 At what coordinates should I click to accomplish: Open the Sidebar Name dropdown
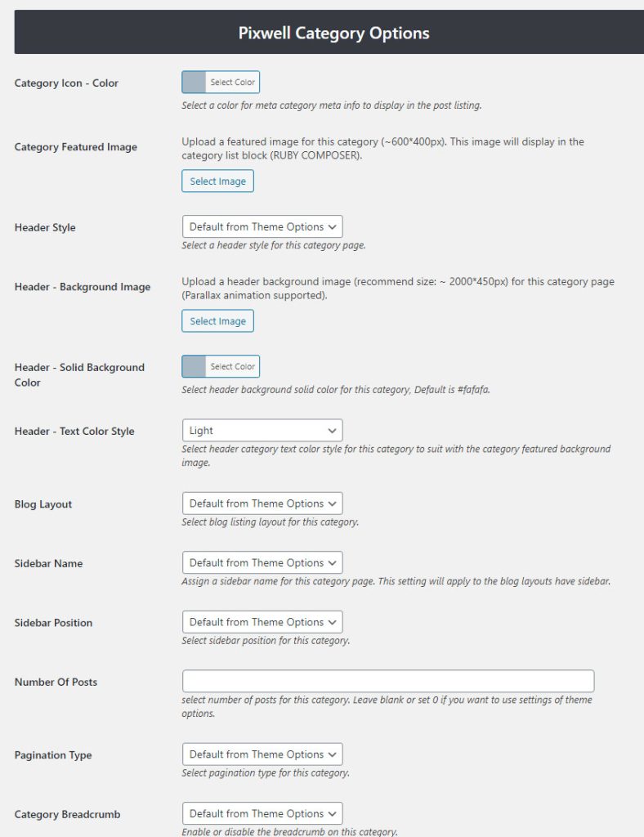click(x=262, y=562)
